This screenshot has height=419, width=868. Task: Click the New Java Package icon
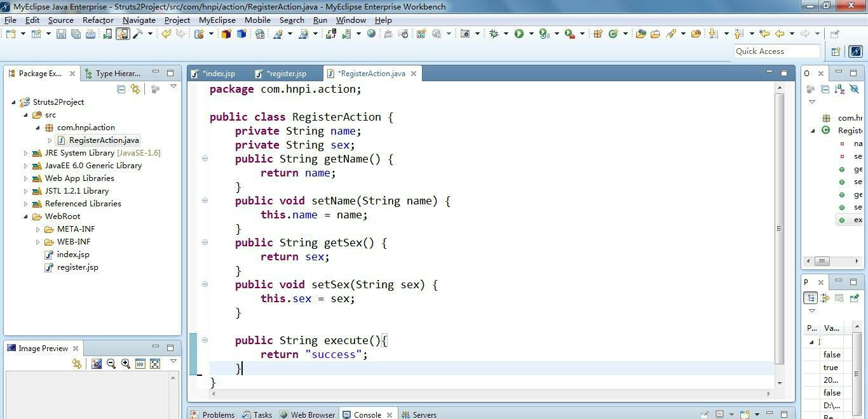pyautogui.click(x=597, y=34)
